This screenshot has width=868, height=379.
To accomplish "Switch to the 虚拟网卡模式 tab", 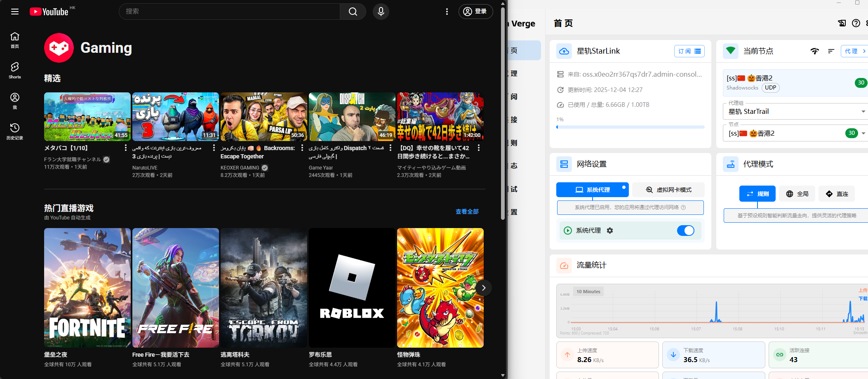I will click(668, 190).
